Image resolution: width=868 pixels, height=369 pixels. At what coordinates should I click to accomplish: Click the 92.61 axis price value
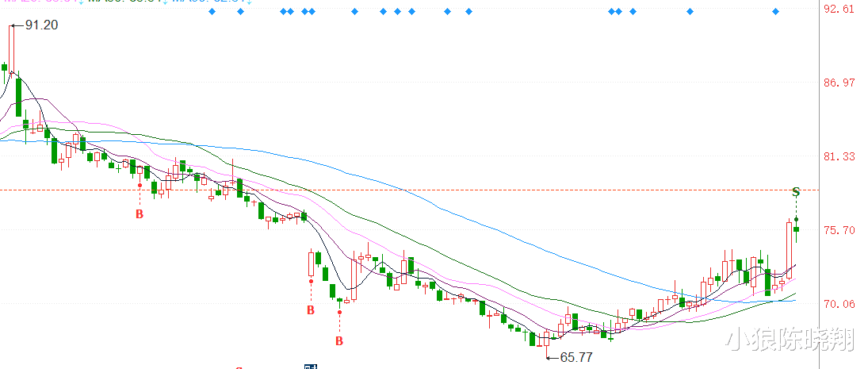click(x=839, y=9)
